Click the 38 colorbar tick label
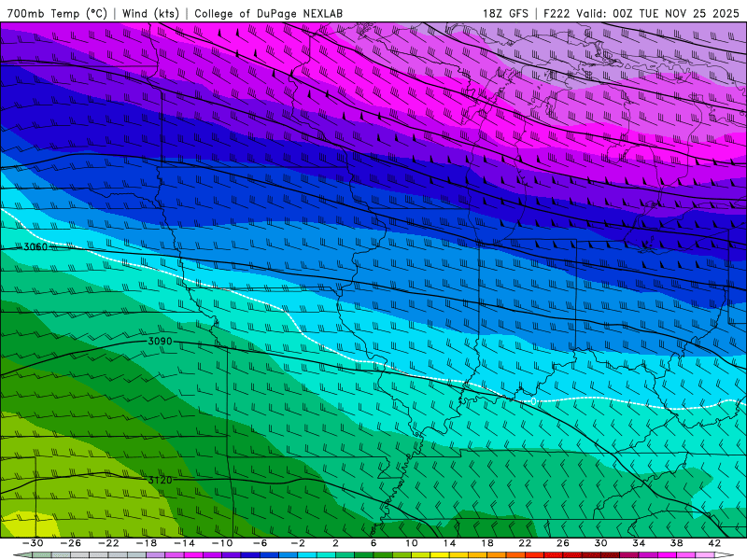 (x=676, y=543)
